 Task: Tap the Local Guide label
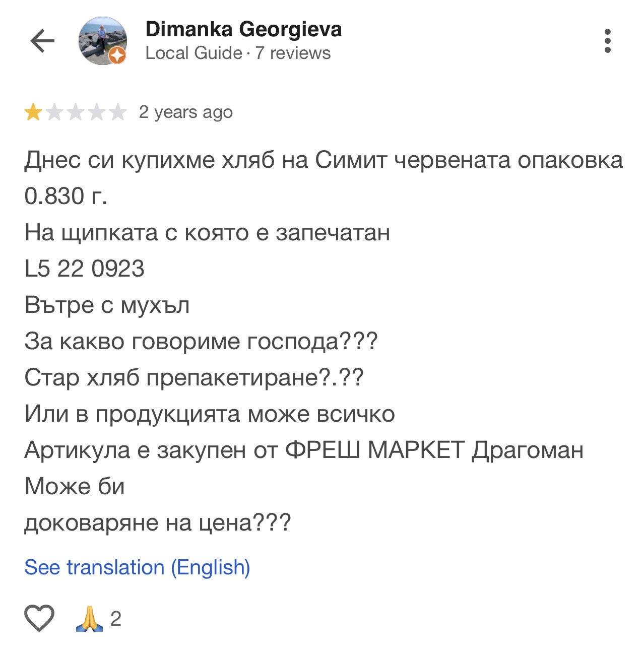pos(194,53)
